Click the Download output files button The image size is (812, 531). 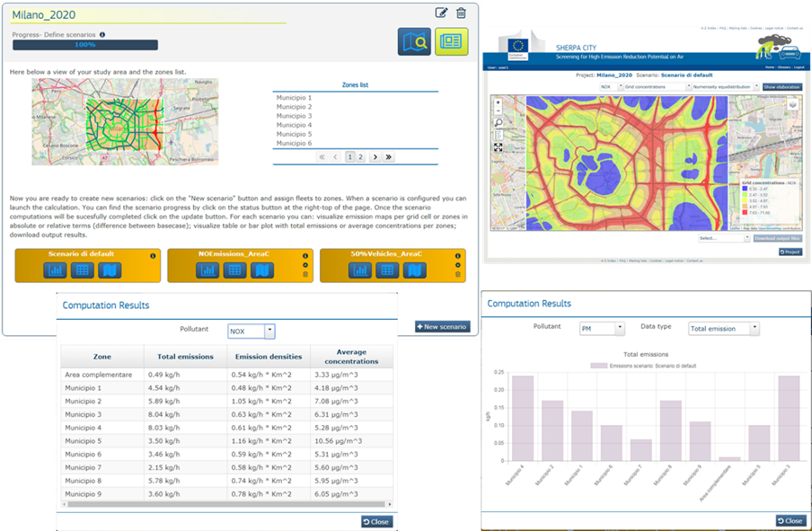[x=777, y=238]
